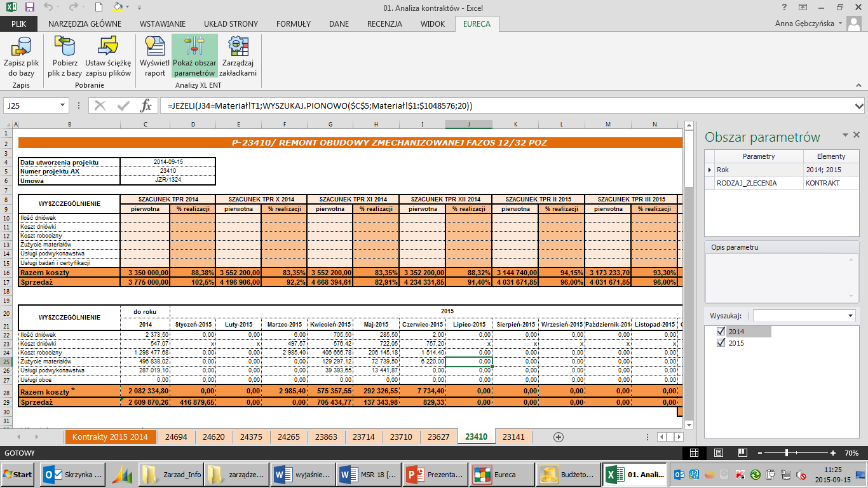Click the Windows Start button
The width and height of the screenshot is (868, 488).
(18, 475)
